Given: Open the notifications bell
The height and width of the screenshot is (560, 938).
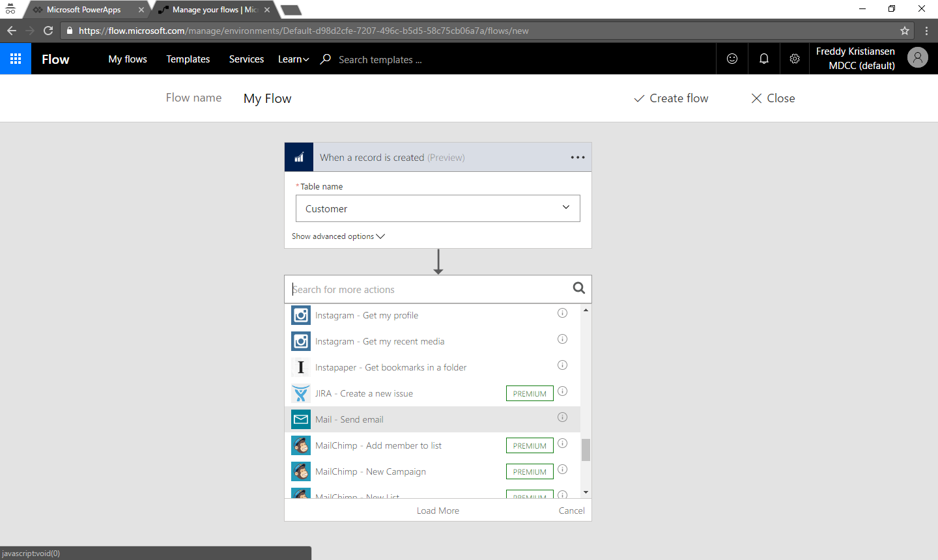Looking at the screenshot, I should click(x=763, y=59).
